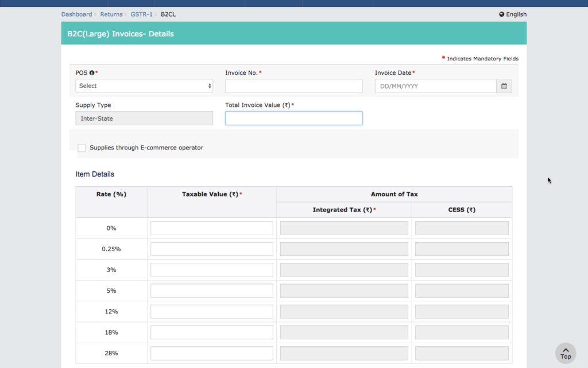
Task: Open the Returns breadcrumb link
Action: 111,14
